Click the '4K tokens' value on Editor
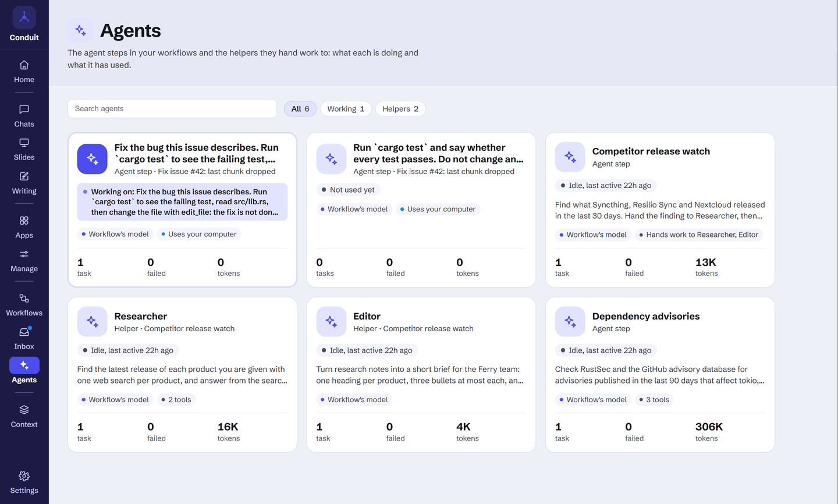Screen dimensions: 838x504 tap(467, 431)
